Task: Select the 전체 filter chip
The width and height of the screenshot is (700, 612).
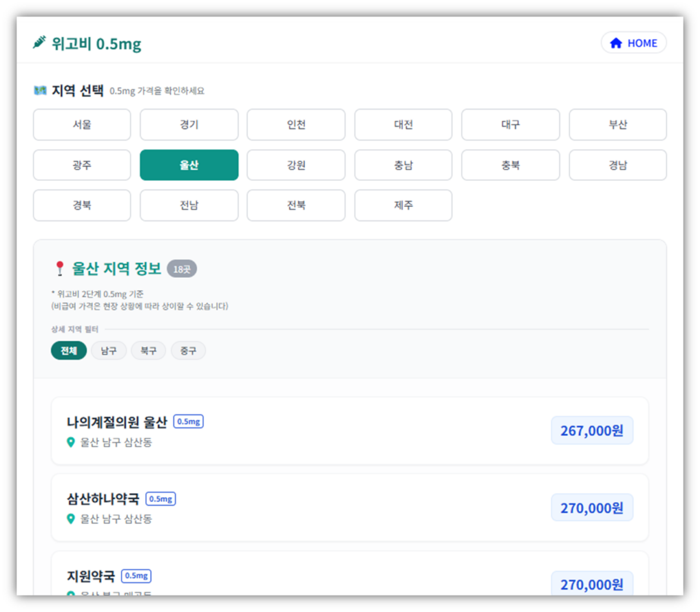Action: [x=68, y=350]
